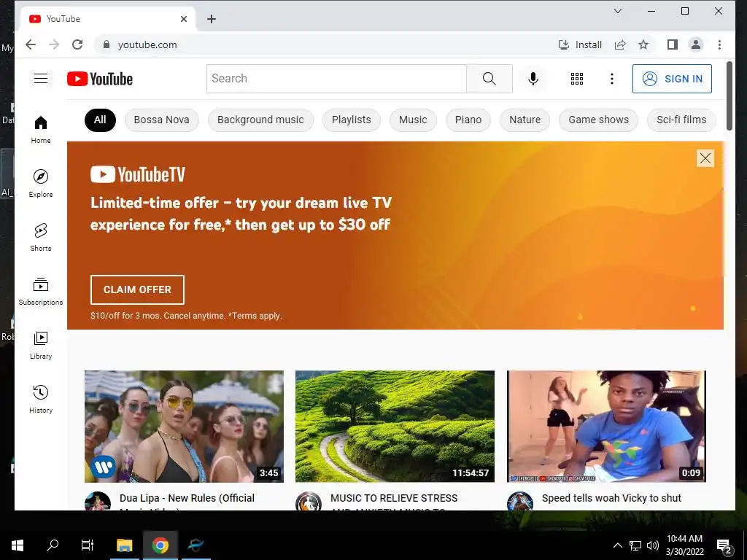This screenshot has width=747, height=560.
Task: Go to Home in the sidebar
Action: 41,130
